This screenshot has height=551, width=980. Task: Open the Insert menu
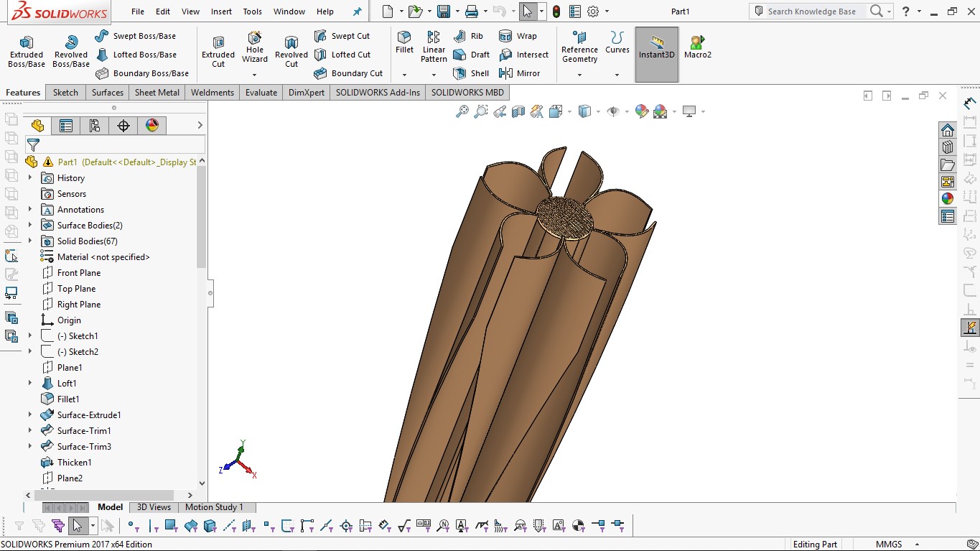pyautogui.click(x=221, y=11)
